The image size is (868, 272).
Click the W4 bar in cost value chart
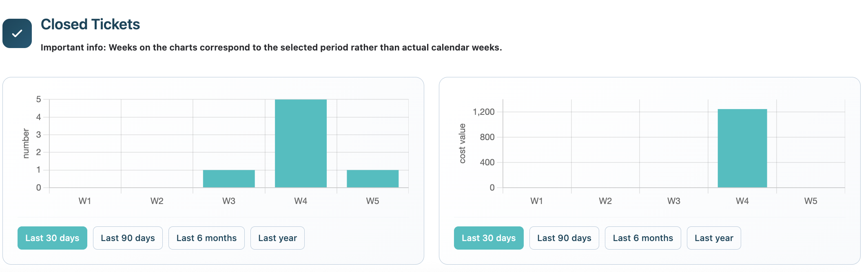tap(742, 148)
